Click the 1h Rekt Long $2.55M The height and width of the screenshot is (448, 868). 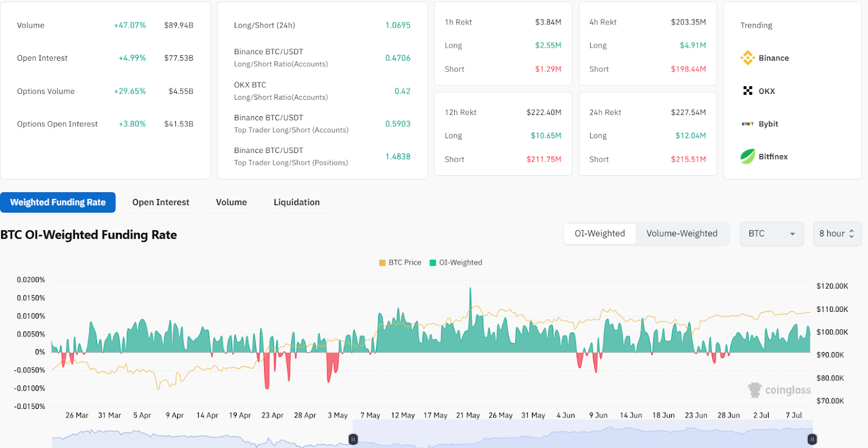548,46
